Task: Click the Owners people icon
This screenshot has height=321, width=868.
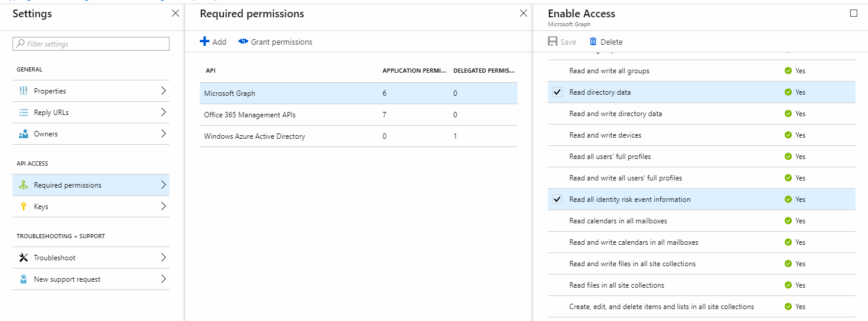Action: coord(24,134)
